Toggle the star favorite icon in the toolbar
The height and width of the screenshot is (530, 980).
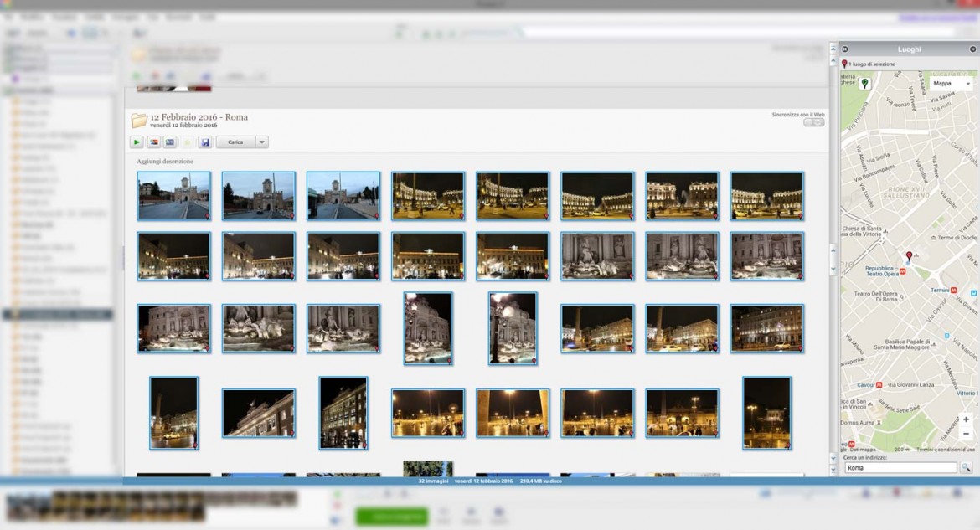[x=188, y=142]
